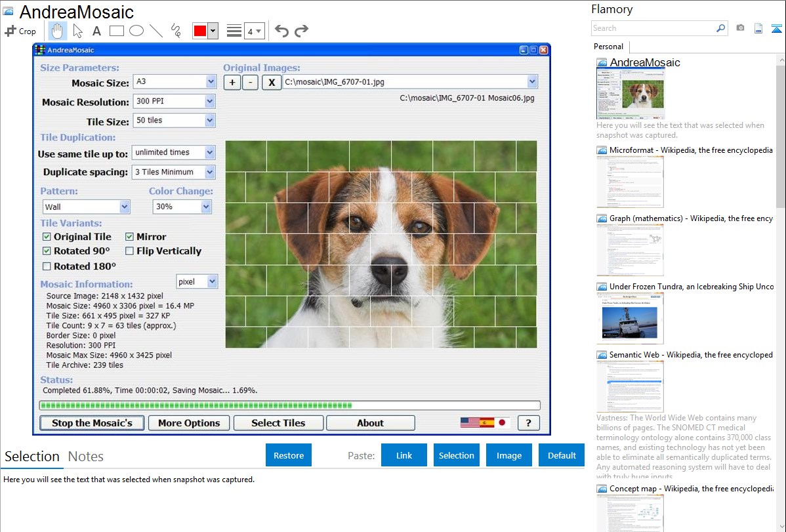
Task: Select the Crop tool
Action: click(20, 31)
